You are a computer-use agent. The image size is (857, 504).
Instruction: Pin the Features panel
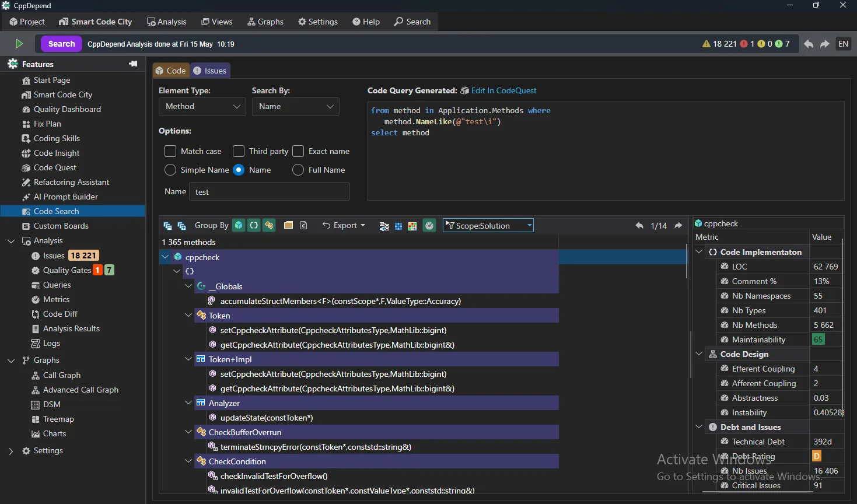tap(133, 64)
